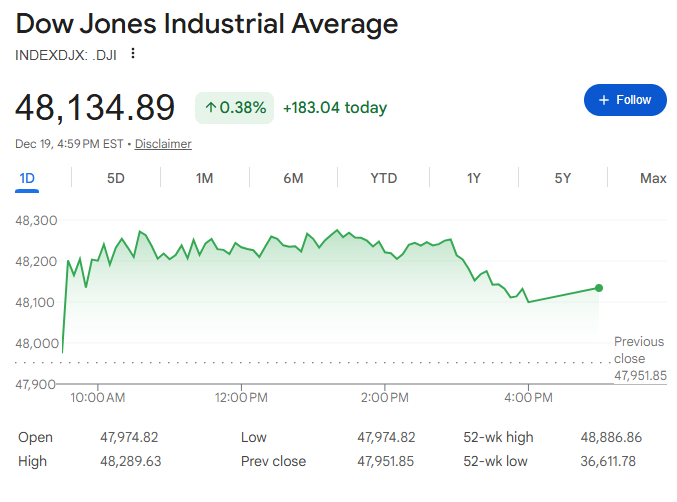
Task: Open the Disclaimer link
Action: coord(163,144)
